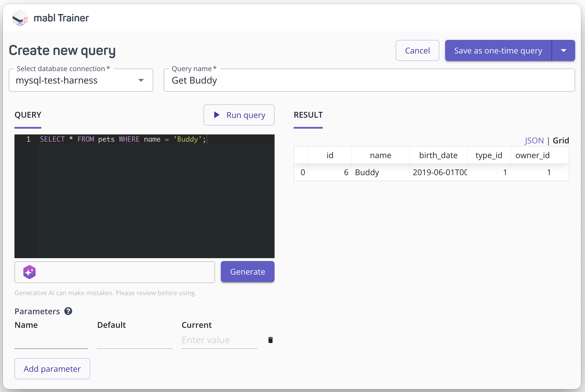The image size is (585, 392).
Task: Click row index 0 in result grid
Action: click(x=302, y=173)
